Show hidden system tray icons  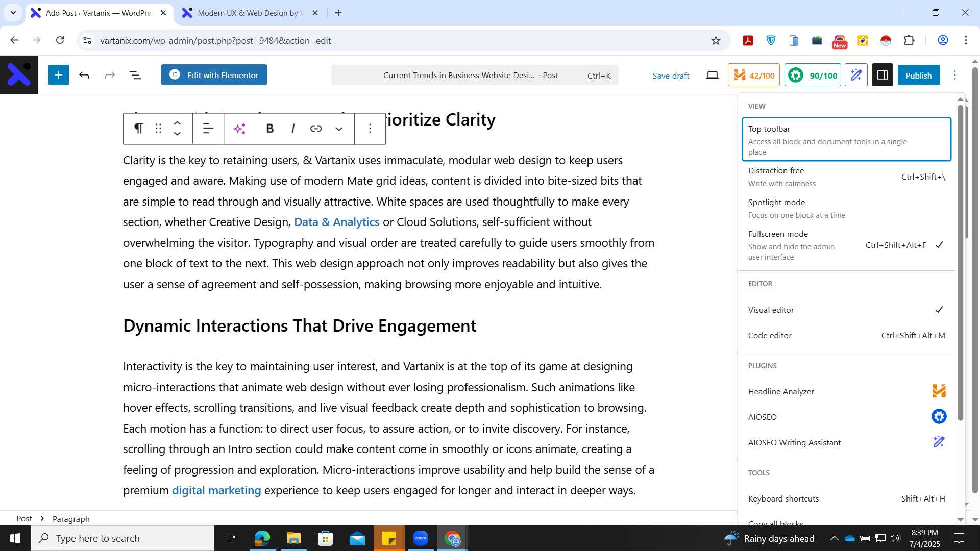click(x=834, y=538)
